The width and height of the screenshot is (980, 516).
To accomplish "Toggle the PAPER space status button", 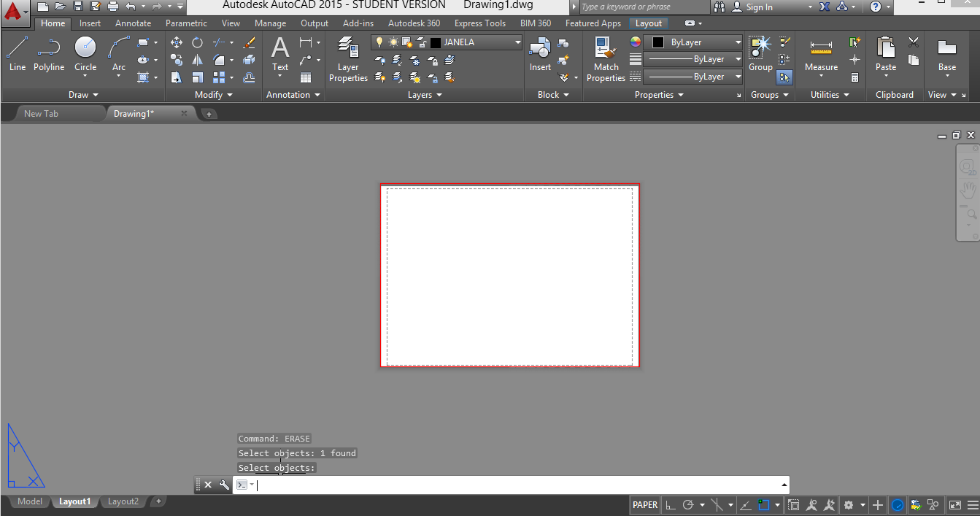I will pyautogui.click(x=645, y=505).
